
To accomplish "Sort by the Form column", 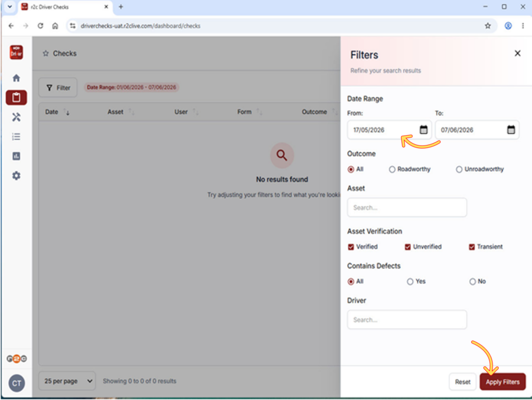I will coord(249,112).
